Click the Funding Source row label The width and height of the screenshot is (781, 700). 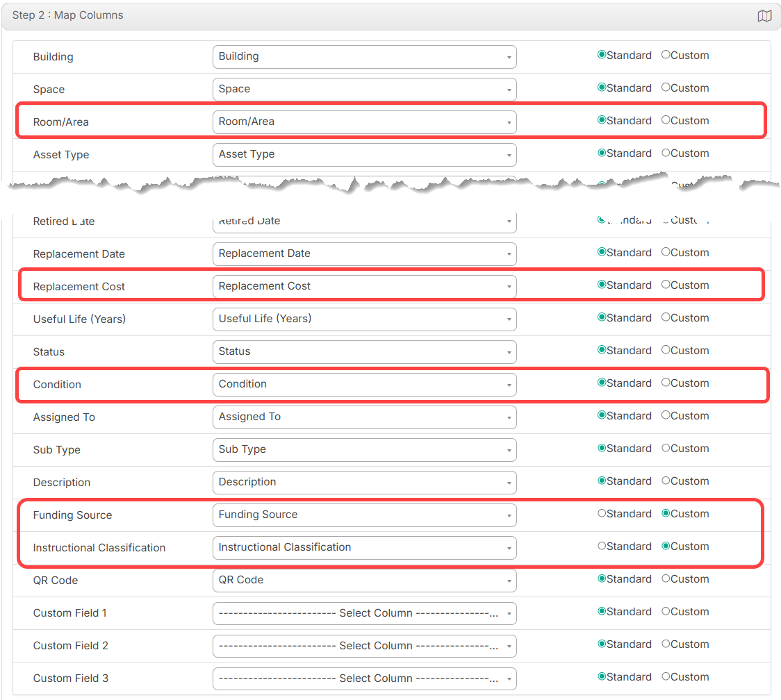pyautogui.click(x=73, y=515)
